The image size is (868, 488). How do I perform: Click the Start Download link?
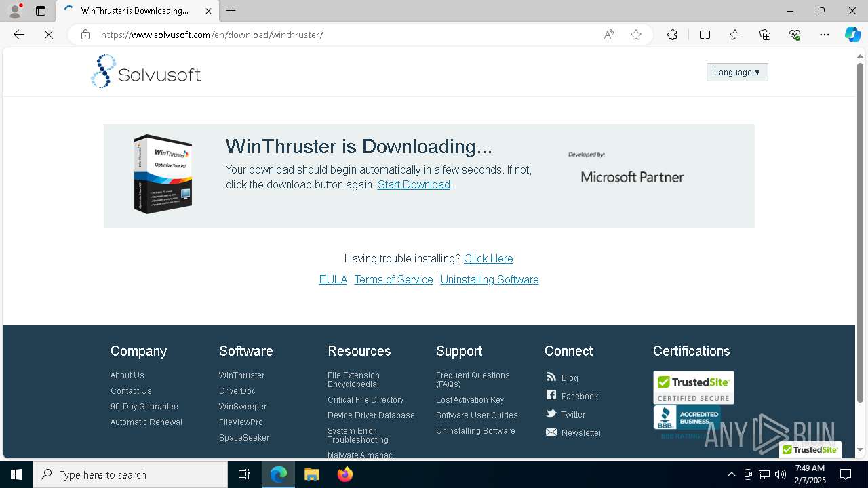(414, 184)
